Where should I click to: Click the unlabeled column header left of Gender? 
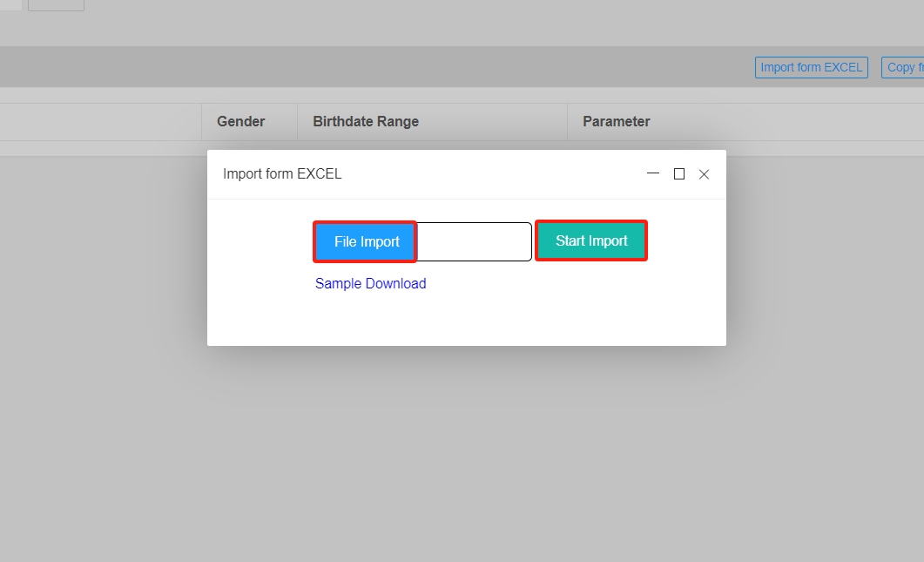pos(100,121)
